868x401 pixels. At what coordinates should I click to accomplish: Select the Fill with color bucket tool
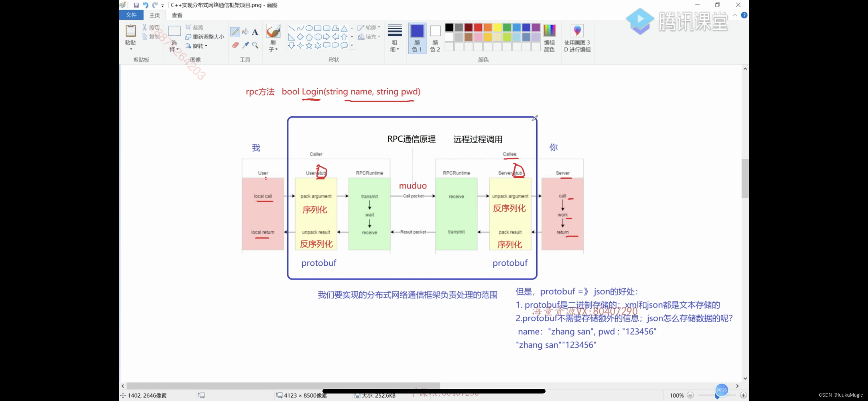[x=245, y=32]
